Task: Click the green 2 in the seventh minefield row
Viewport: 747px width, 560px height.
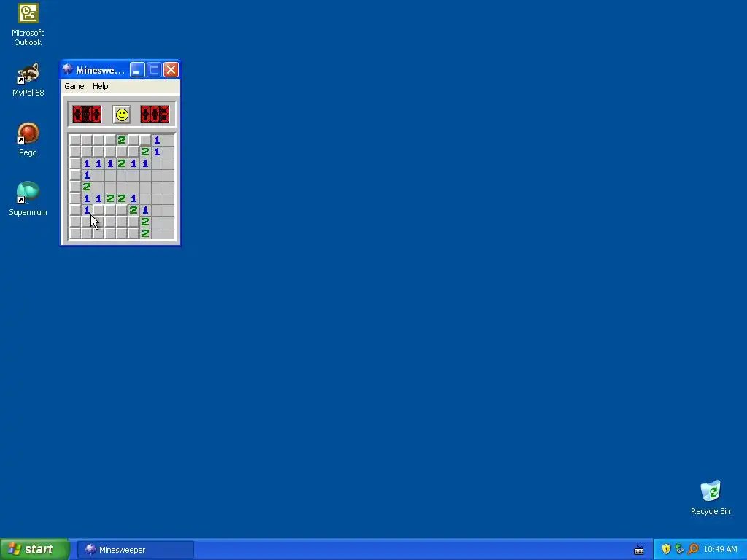Action: point(133,210)
